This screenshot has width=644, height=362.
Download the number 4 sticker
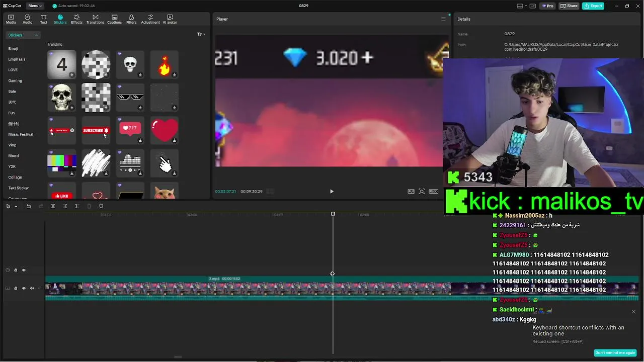point(72,75)
